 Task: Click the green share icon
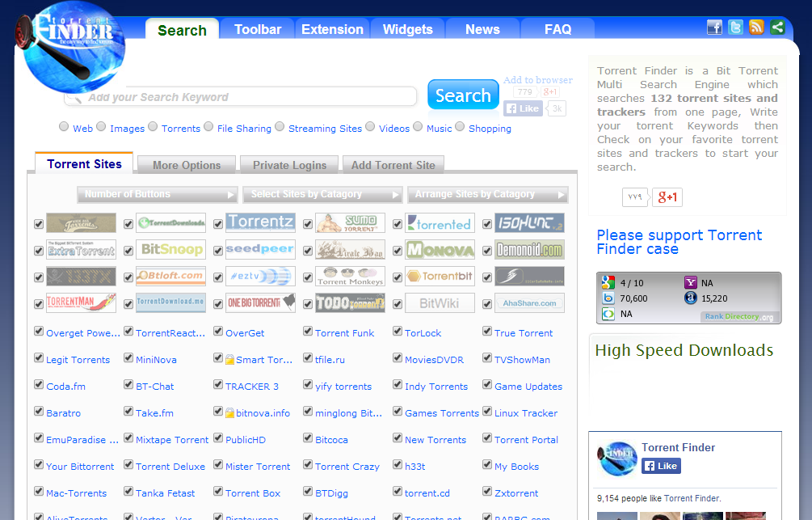pos(777,27)
